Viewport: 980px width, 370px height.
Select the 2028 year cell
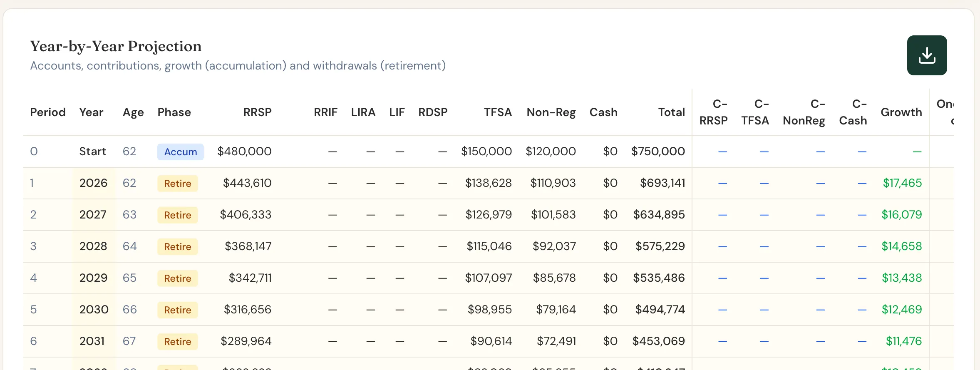93,246
